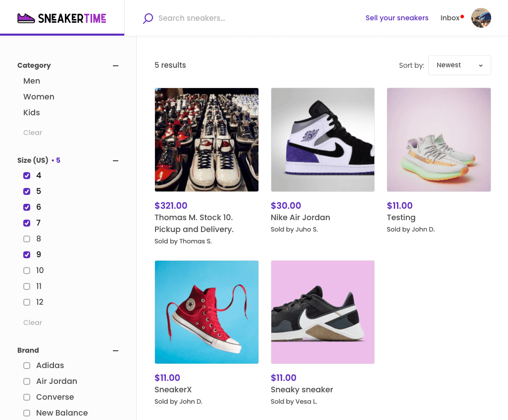Image resolution: width=508 pixels, height=420 pixels.
Task: Enable the size 8 checkbox
Action: point(27,239)
